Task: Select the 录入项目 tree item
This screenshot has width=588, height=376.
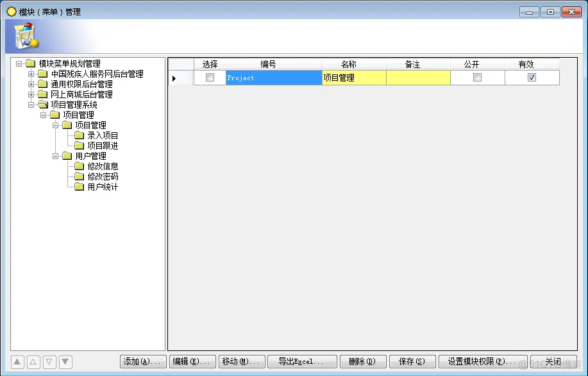Action: pos(103,135)
